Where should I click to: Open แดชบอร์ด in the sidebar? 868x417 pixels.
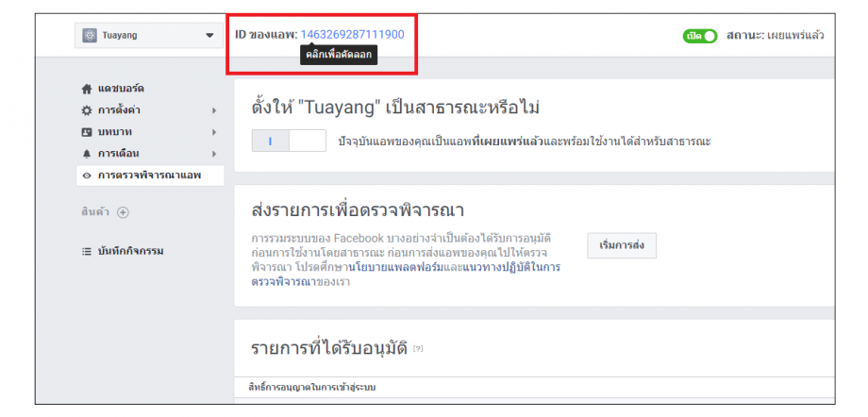(x=121, y=89)
